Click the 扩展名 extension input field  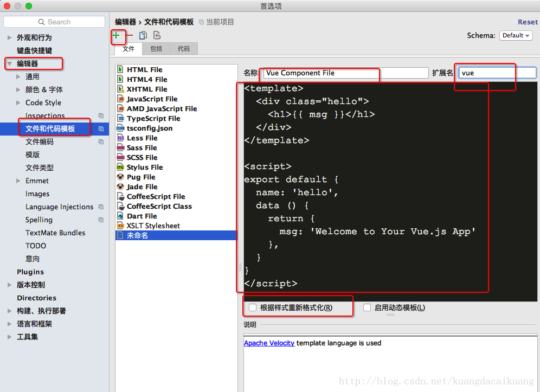click(x=497, y=73)
